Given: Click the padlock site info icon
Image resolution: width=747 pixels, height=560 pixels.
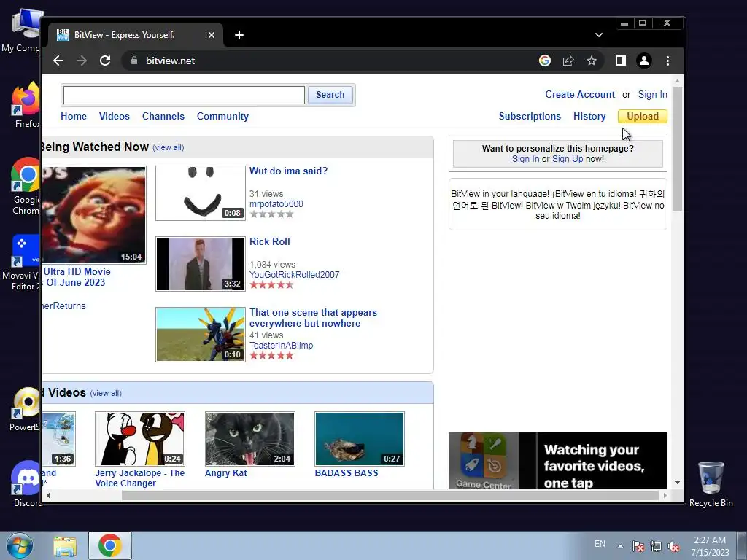Looking at the screenshot, I should pyautogui.click(x=134, y=61).
